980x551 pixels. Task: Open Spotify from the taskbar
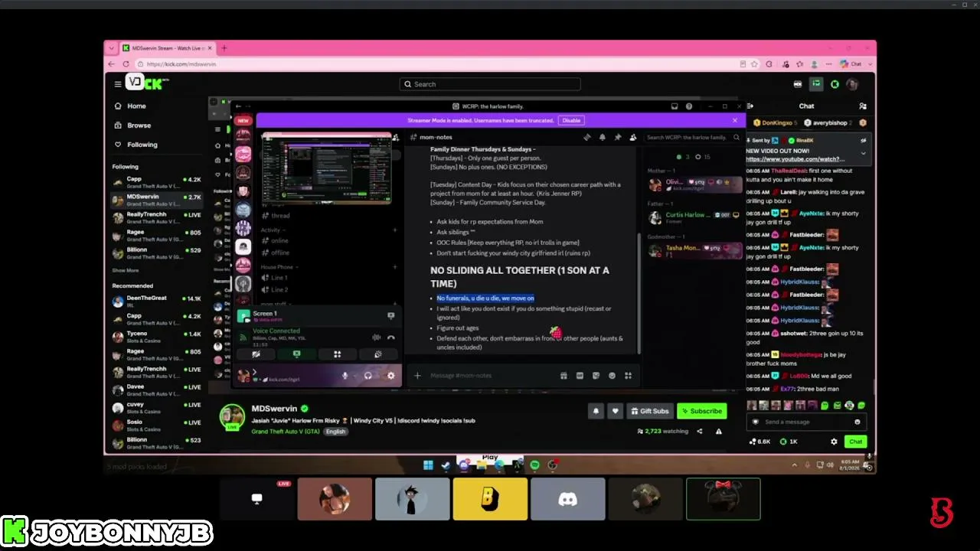534,465
